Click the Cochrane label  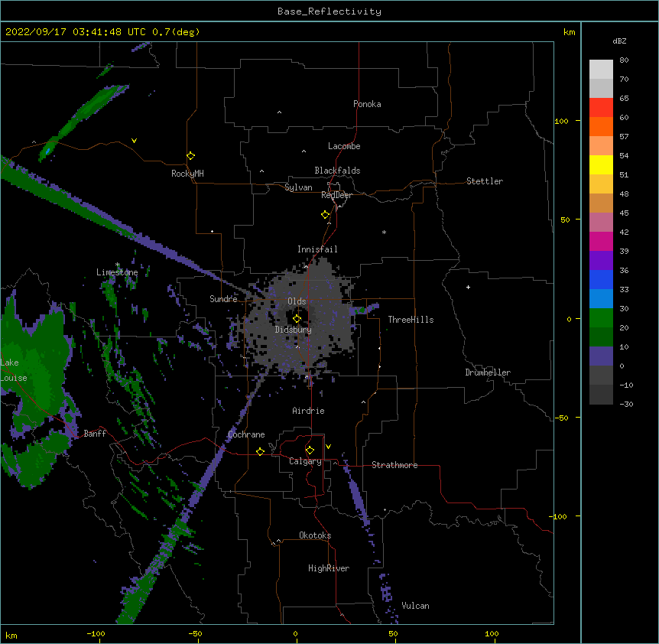click(x=246, y=434)
